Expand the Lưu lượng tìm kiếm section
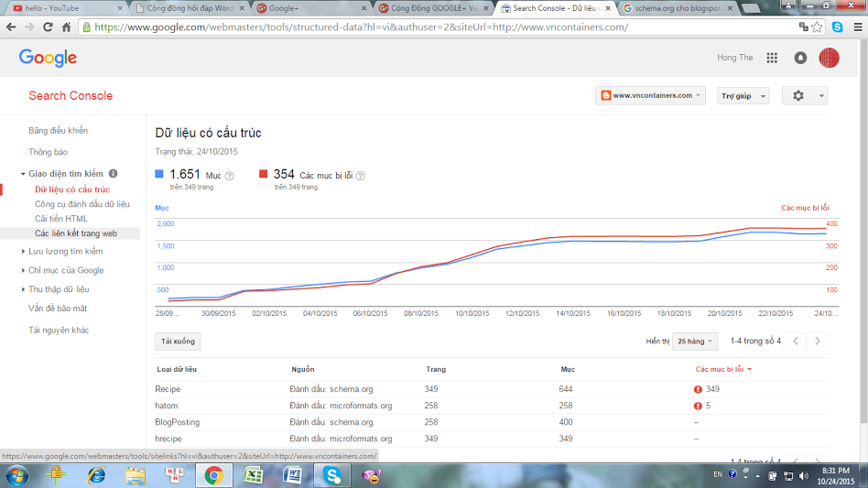This screenshot has height=488, width=868. click(x=23, y=251)
